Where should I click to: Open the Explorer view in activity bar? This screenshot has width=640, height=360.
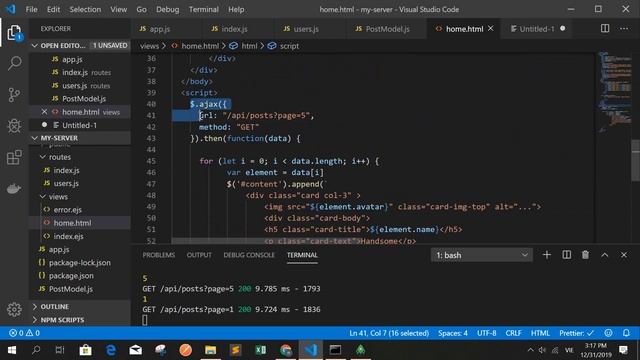(14, 32)
